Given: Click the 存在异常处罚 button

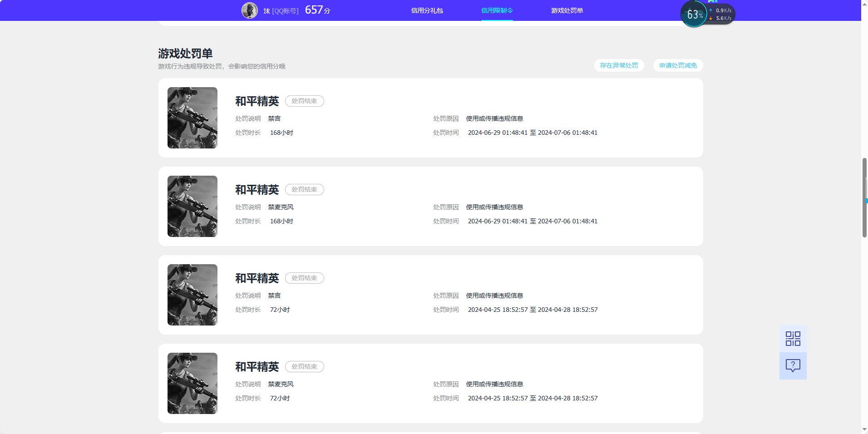Looking at the screenshot, I should click(x=619, y=65).
